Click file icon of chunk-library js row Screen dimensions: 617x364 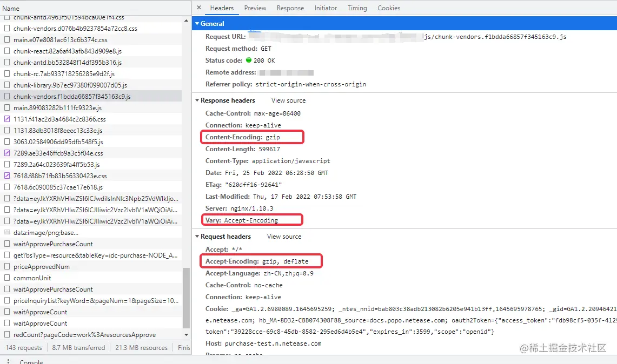[7, 85]
